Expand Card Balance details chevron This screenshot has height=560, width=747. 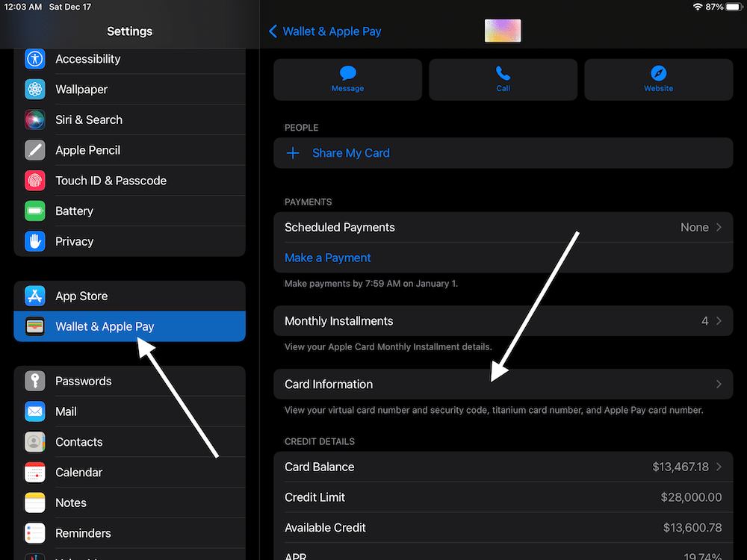[x=719, y=467]
